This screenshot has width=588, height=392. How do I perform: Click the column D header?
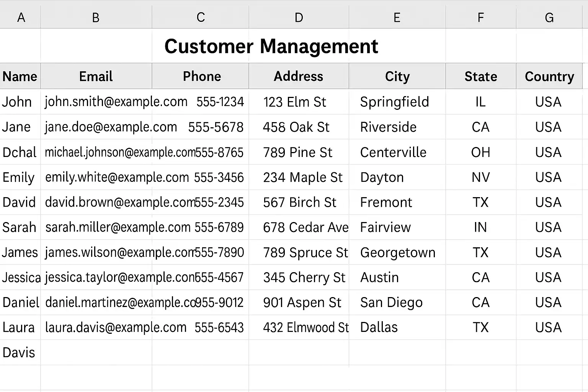[299, 18]
